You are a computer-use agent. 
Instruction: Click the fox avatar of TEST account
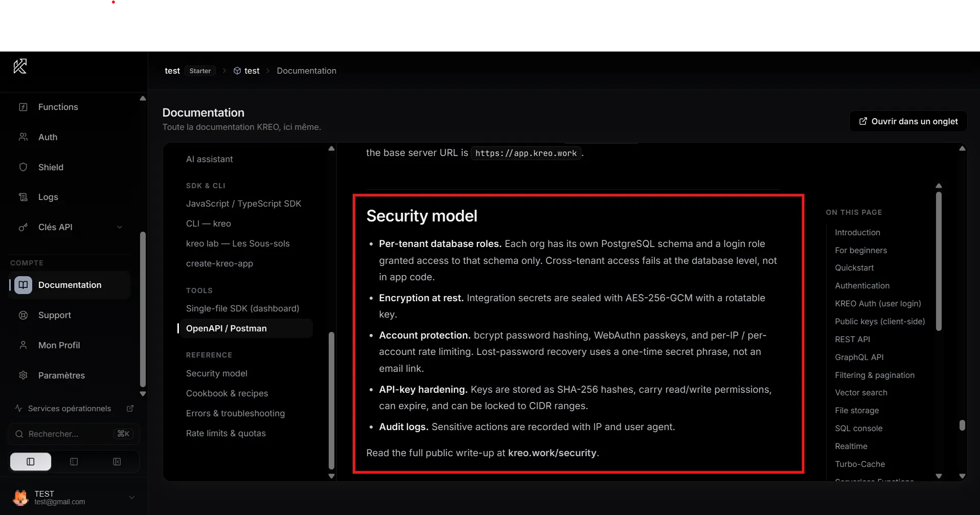coord(20,498)
